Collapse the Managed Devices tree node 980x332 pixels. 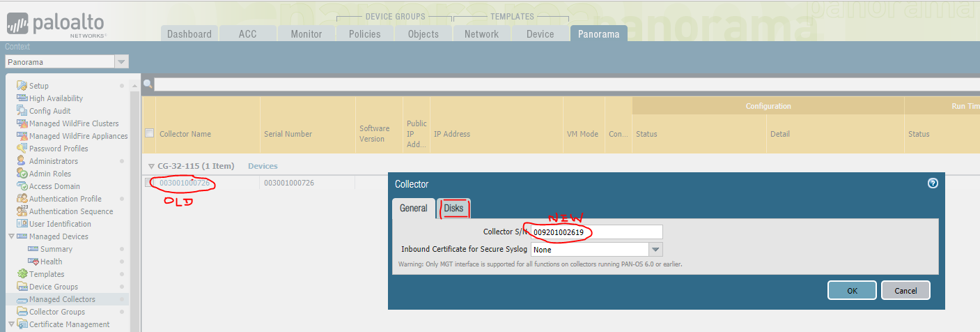coord(11,236)
